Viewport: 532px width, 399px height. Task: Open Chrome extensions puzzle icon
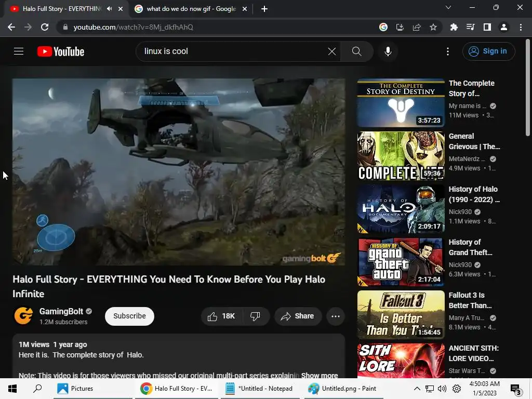coord(454,27)
